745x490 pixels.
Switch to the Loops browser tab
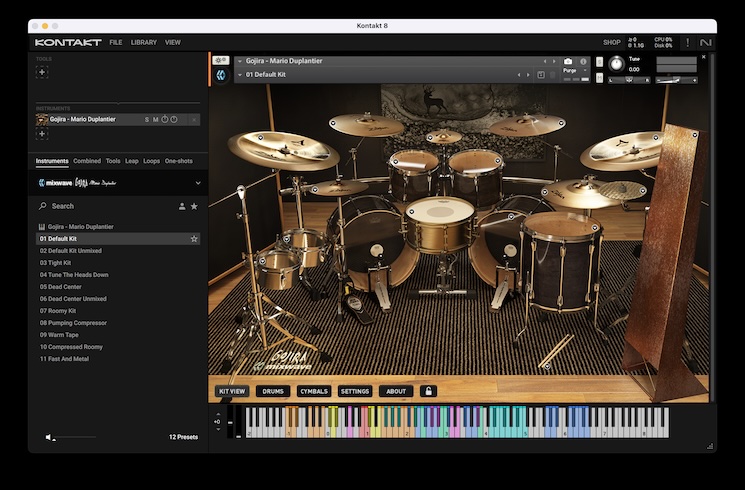click(x=152, y=161)
